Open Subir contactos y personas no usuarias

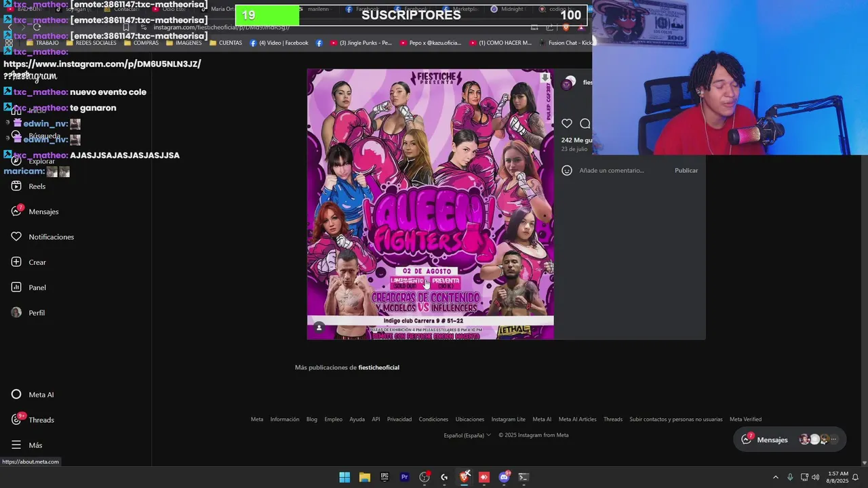click(x=676, y=419)
